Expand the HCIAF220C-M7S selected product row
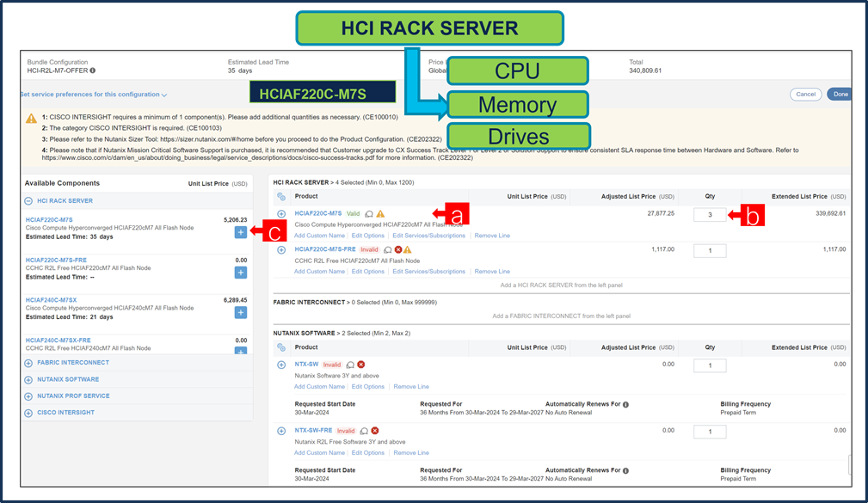Viewport: 868px width, 503px height. click(x=281, y=213)
